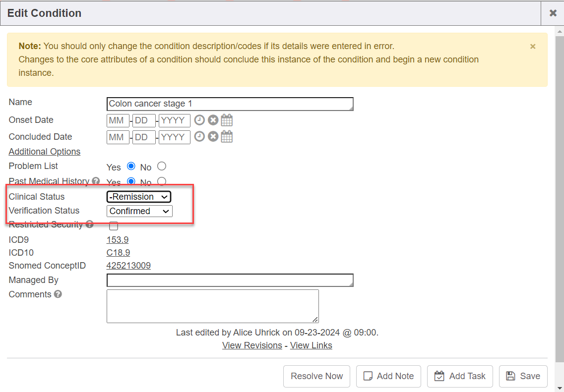Open the View Revisions link
The height and width of the screenshot is (392, 564).
[x=252, y=345]
